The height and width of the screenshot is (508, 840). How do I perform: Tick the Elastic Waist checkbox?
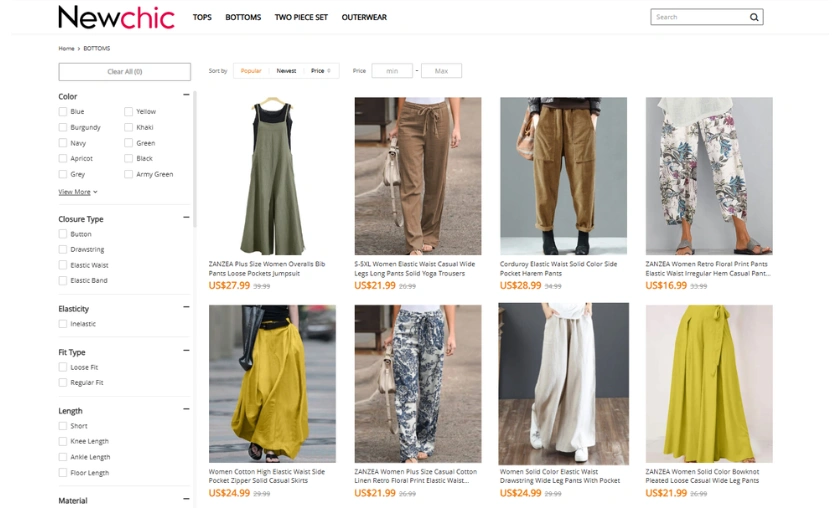(63, 265)
